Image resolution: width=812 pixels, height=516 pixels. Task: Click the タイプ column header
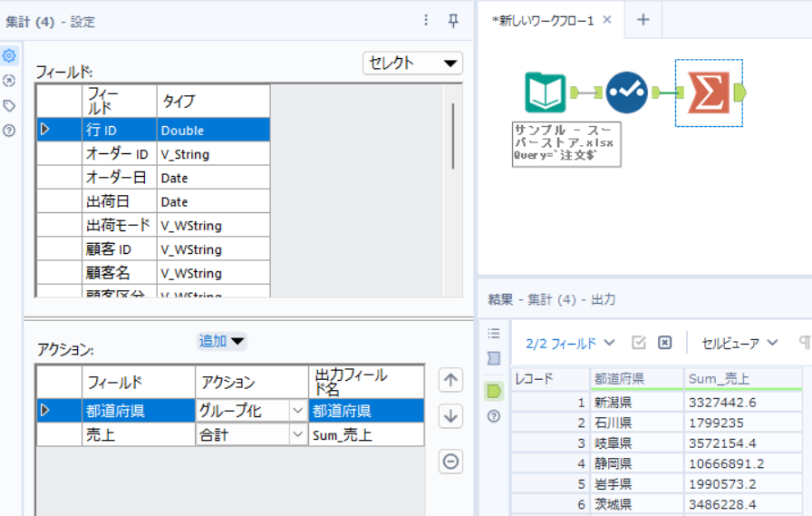(x=213, y=101)
